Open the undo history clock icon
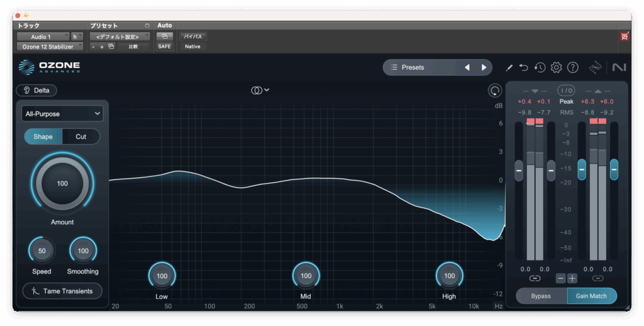The width and height of the screenshot is (644, 326). click(x=540, y=67)
